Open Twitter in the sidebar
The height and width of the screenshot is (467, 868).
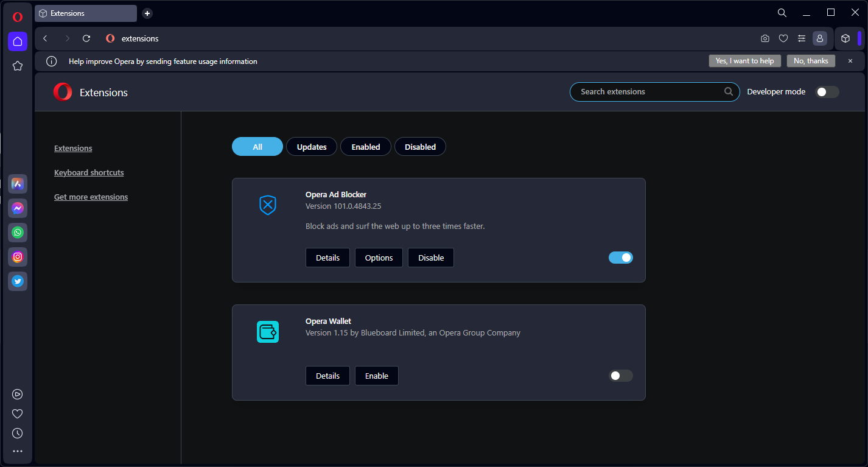[x=18, y=281]
